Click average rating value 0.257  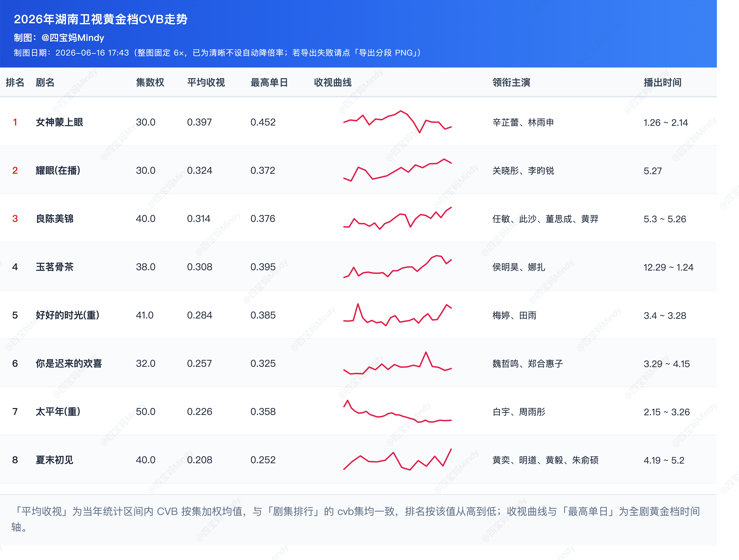[x=199, y=363]
